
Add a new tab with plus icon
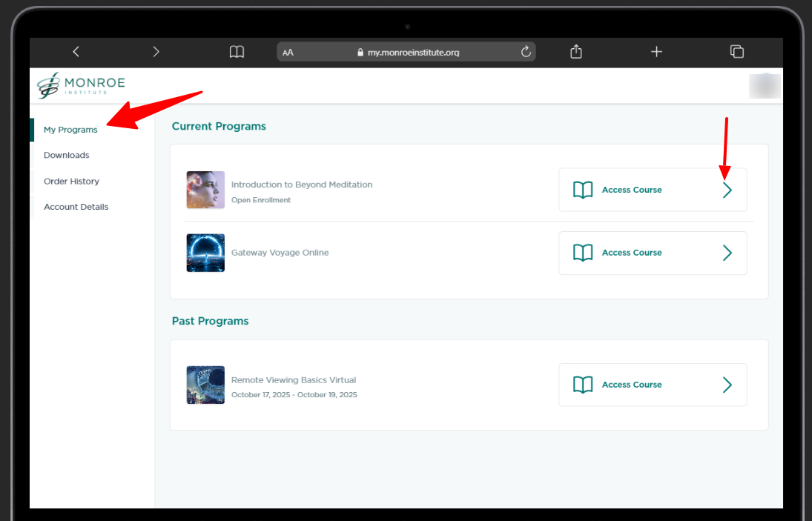[656, 52]
